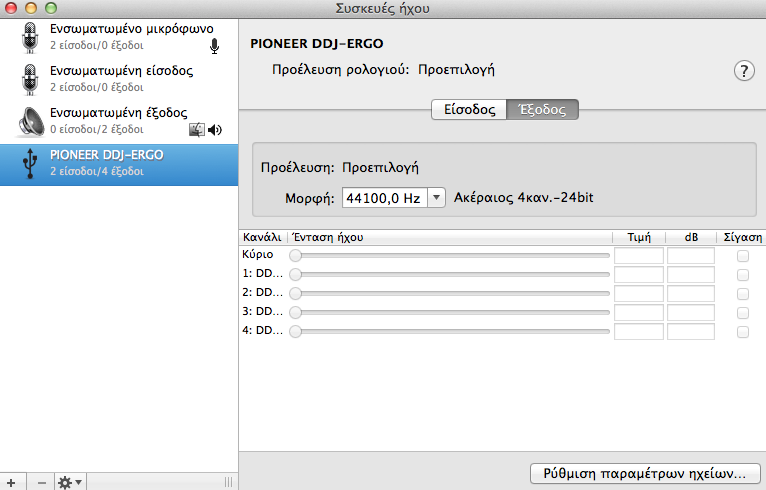Click the default output speaker badge

pyautogui.click(x=214, y=130)
